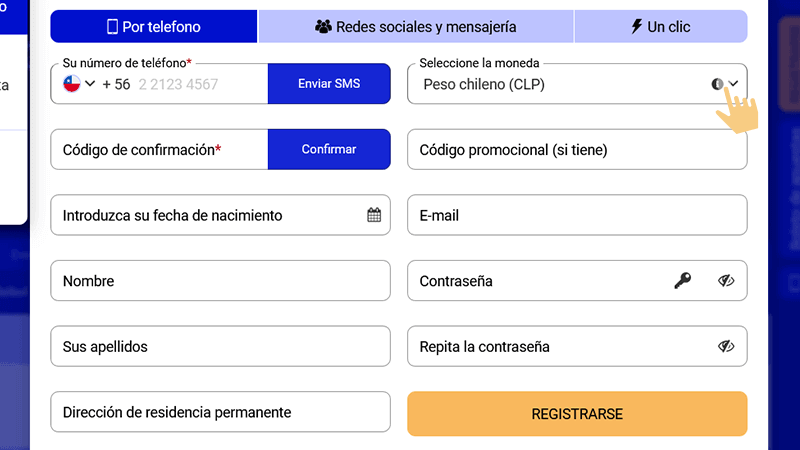
Task: Show the password in Contraseña field
Action: tap(726, 281)
